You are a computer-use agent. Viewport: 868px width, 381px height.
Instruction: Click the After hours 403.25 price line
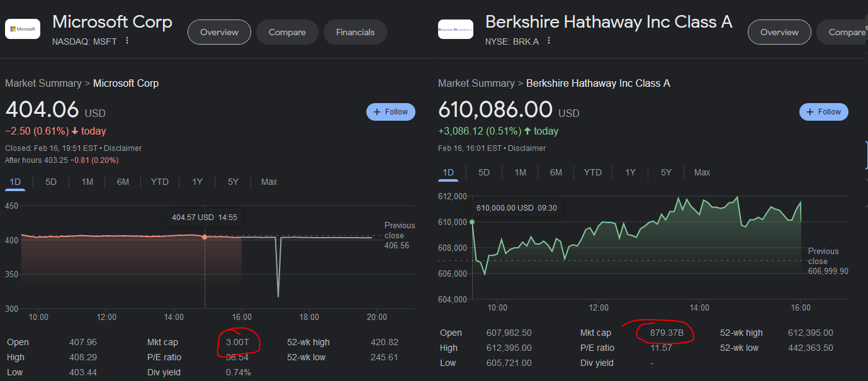62,160
